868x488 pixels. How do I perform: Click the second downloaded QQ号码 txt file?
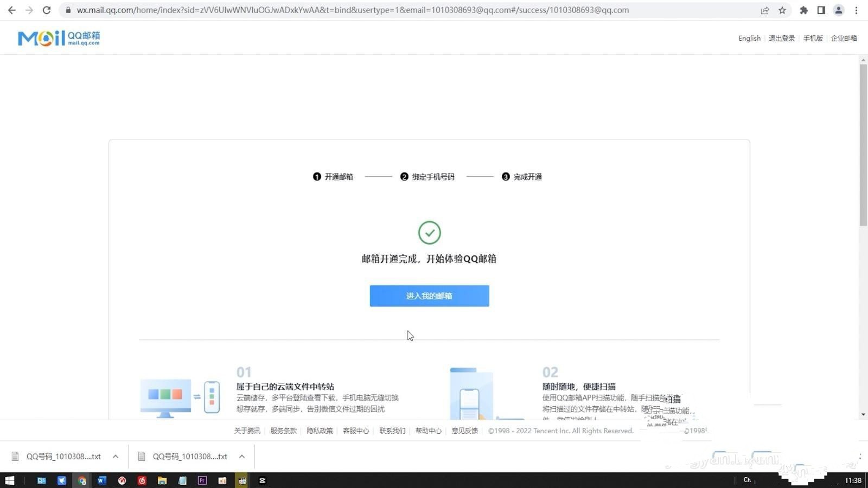click(x=183, y=457)
